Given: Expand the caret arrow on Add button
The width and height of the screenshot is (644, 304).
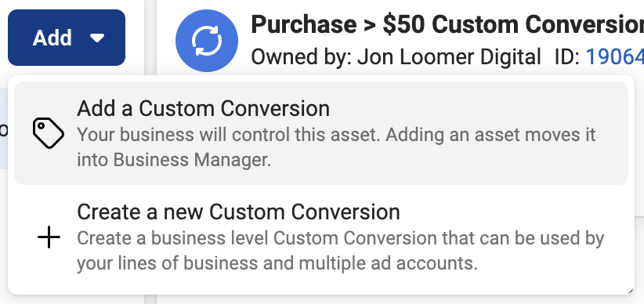Looking at the screenshot, I should (97, 38).
